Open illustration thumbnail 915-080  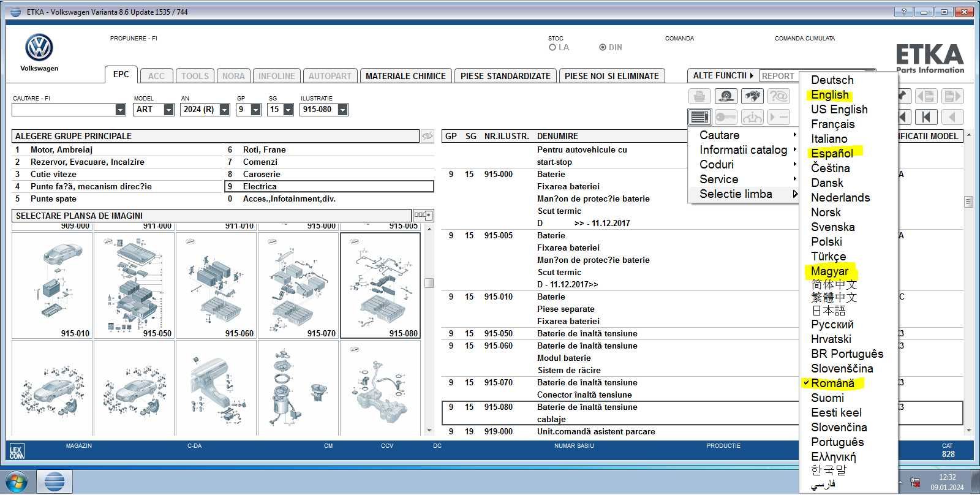[x=380, y=285]
